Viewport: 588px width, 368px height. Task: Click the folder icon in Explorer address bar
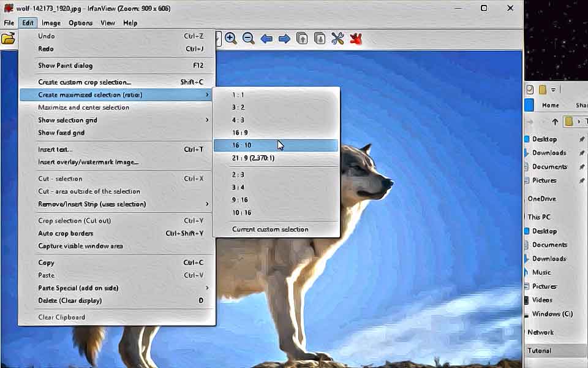569,121
